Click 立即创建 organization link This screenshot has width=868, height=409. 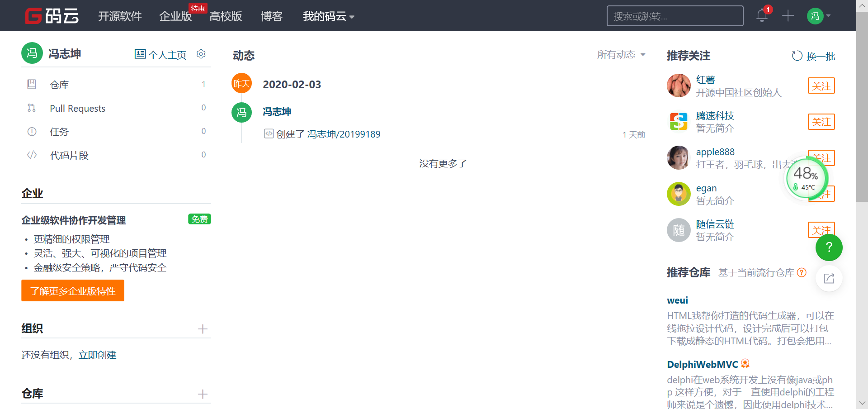[98, 355]
